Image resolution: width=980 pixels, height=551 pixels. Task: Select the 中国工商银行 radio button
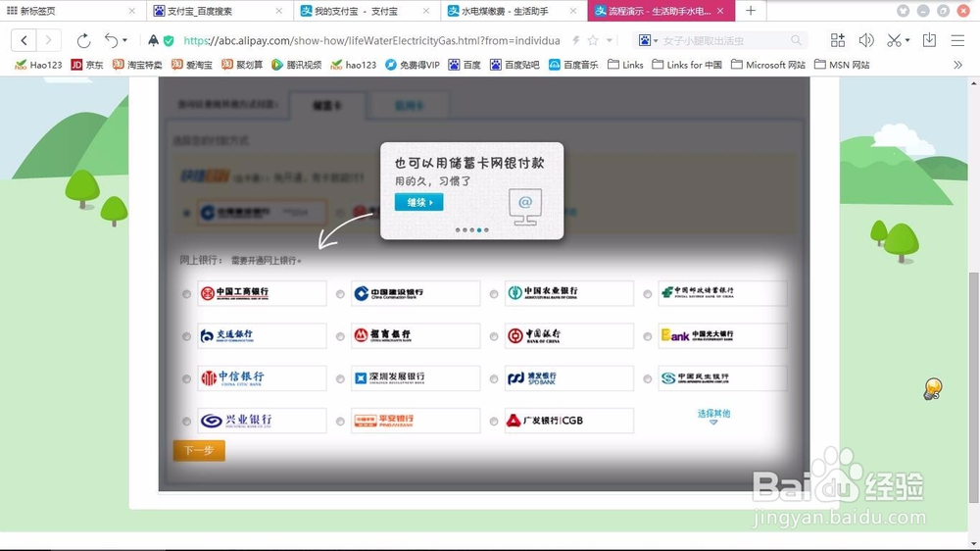pyautogui.click(x=186, y=294)
